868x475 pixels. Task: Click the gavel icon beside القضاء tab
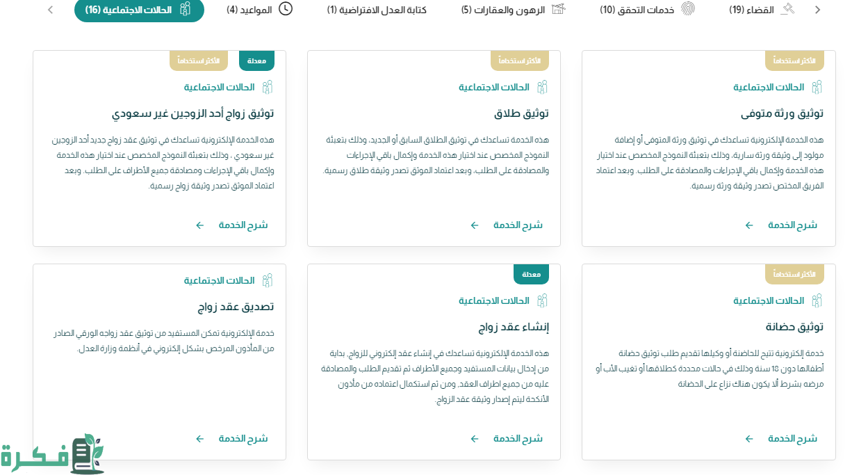[x=787, y=10]
